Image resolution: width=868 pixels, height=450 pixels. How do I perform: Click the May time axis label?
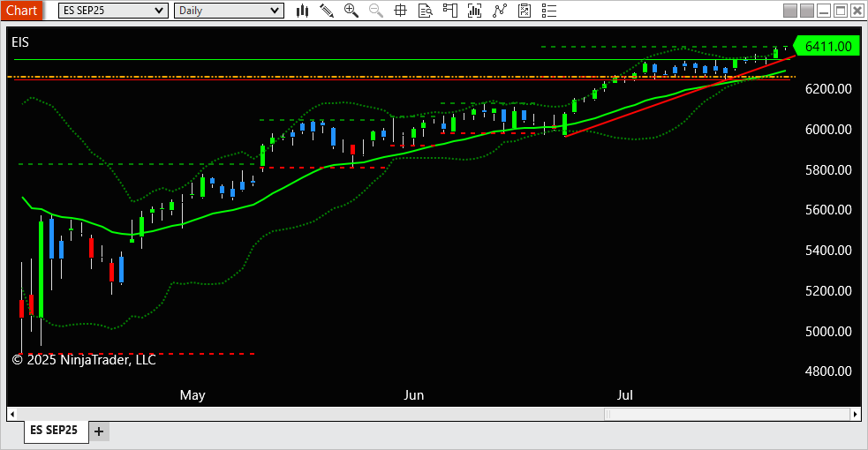click(192, 395)
